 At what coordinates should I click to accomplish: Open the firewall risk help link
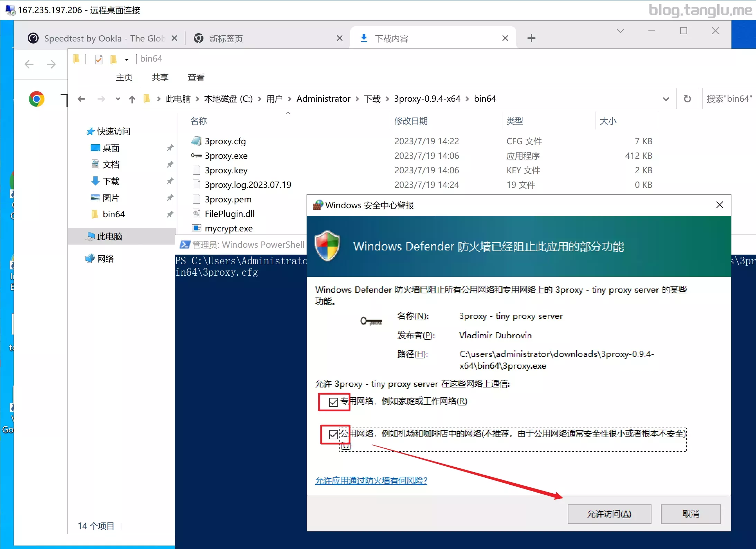coord(371,481)
